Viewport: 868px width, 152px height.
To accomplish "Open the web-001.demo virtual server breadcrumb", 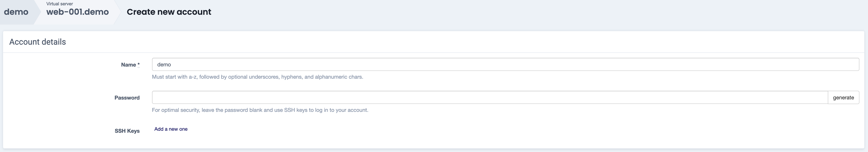I will pos(77,12).
